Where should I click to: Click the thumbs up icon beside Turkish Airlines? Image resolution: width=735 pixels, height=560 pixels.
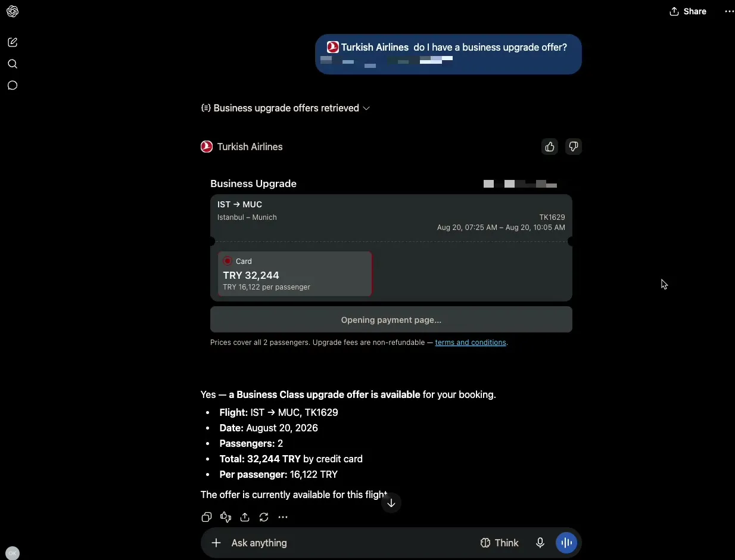550,147
